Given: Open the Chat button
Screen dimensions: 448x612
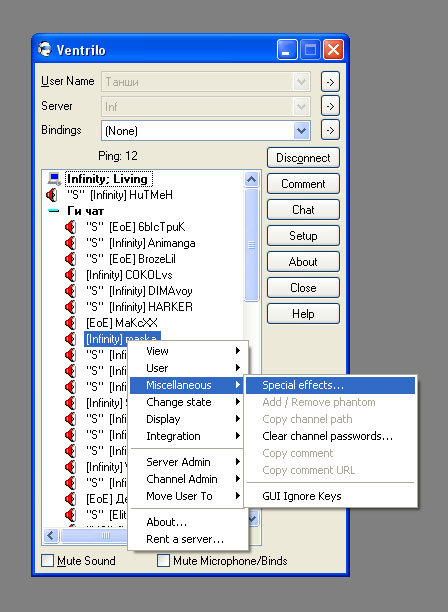Looking at the screenshot, I should pyautogui.click(x=303, y=210).
